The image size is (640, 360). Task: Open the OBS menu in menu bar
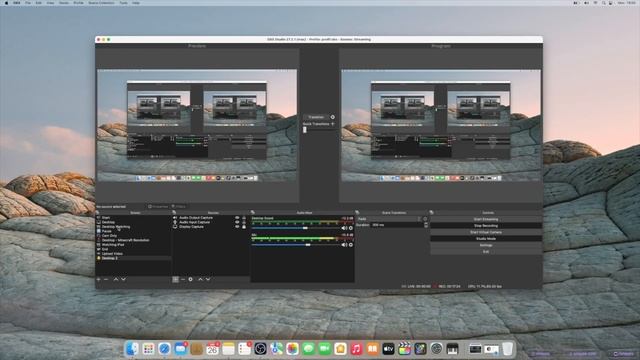tap(17, 3)
